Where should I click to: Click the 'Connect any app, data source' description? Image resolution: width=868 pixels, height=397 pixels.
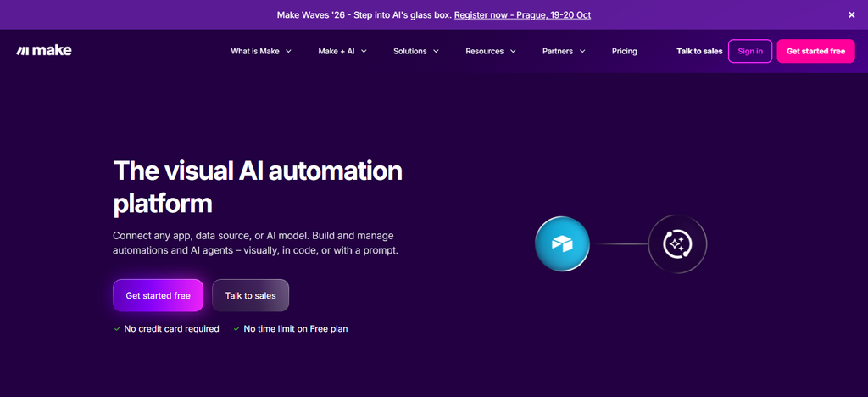pos(256,243)
